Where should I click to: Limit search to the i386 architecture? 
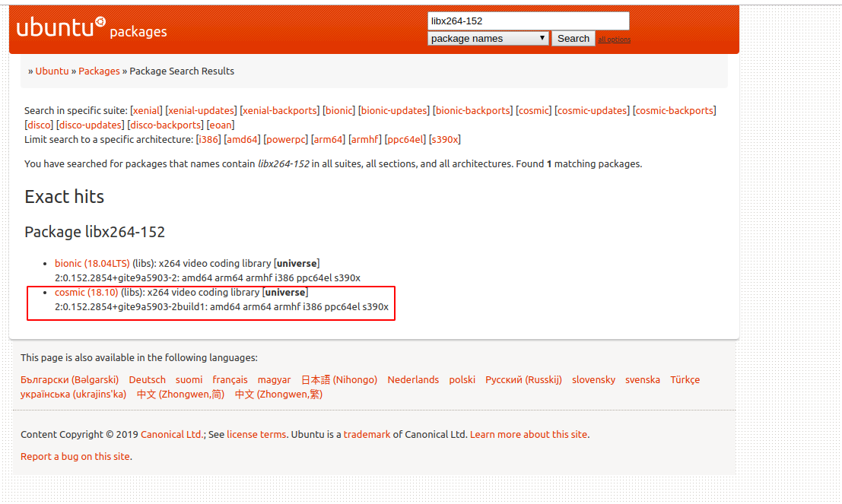pyautogui.click(x=208, y=140)
